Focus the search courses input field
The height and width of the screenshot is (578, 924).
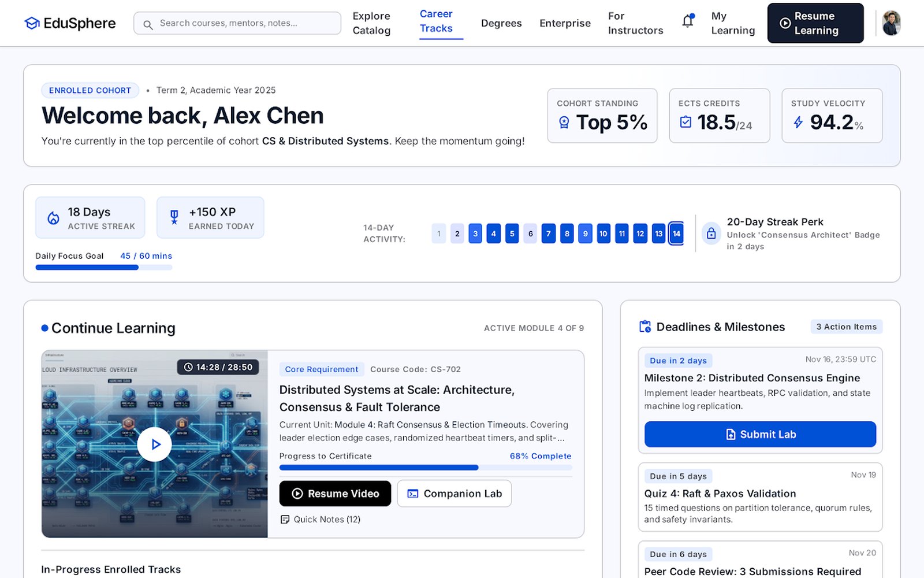(237, 23)
